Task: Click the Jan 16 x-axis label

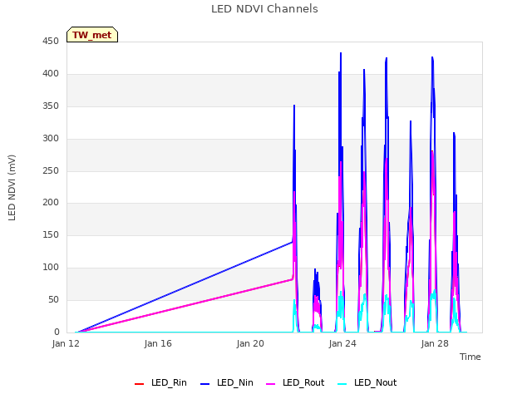Action: [x=158, y=343]
